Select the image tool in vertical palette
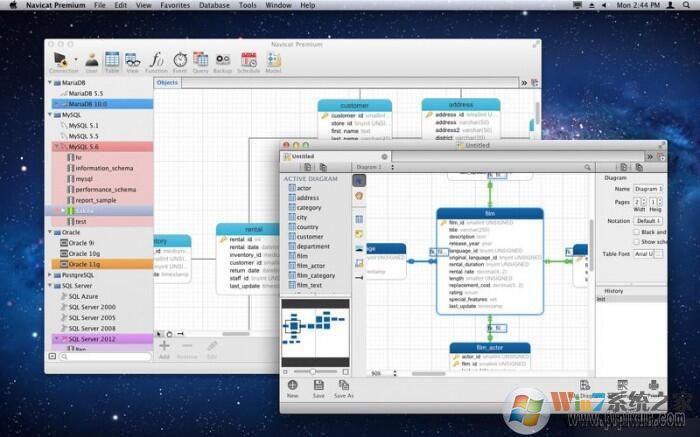 tap(359, 249)
